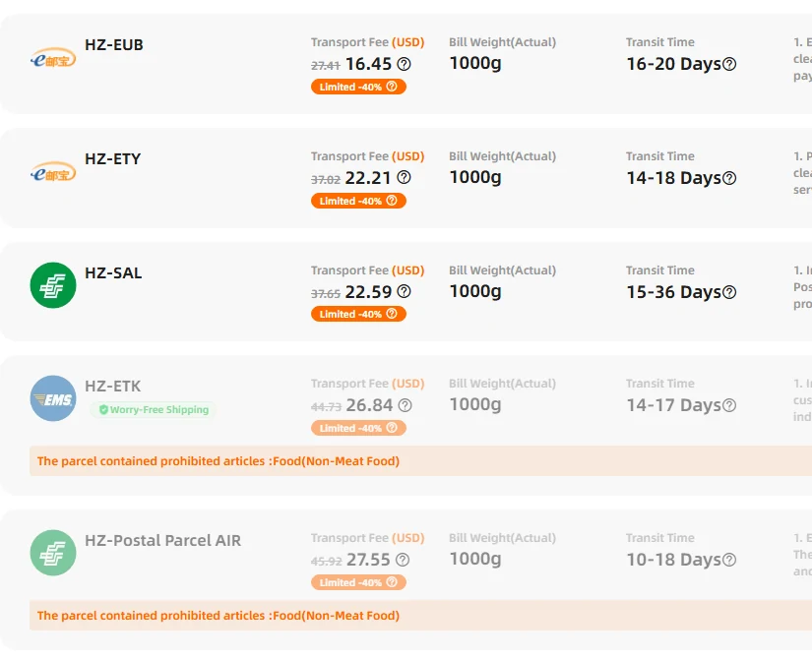Click the Transport Fee (USD) label for HZ-ETY

tap(368, 156)
